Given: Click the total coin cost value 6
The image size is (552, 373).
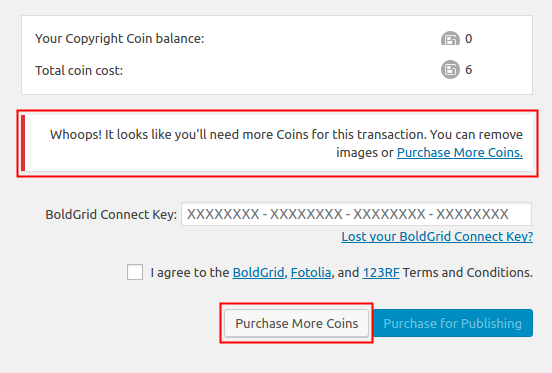Looking at the screenshot, I should [x=468, y=70].
